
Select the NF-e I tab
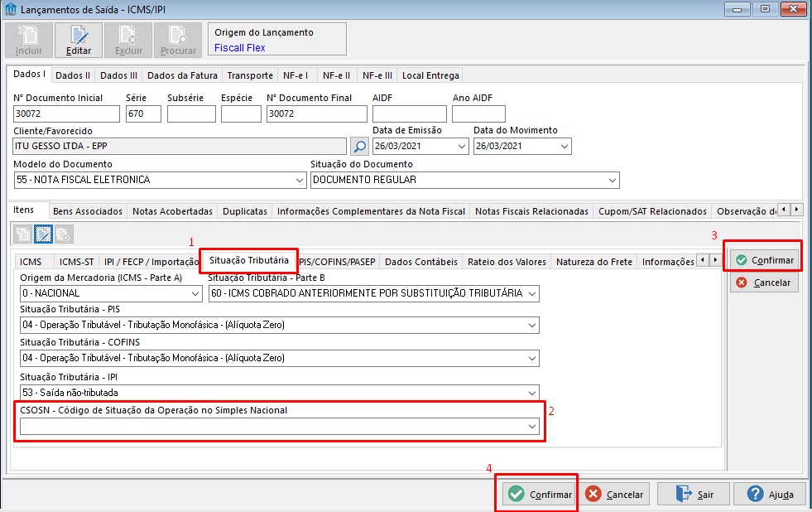click(295, 75)
